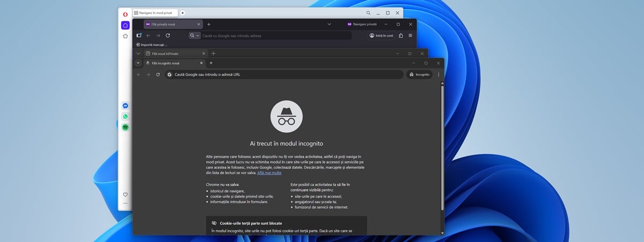This screenshot has height=242, width=644.
Task: Open the three-dot sidebar setup in Opera
Action: pos(125,204)
